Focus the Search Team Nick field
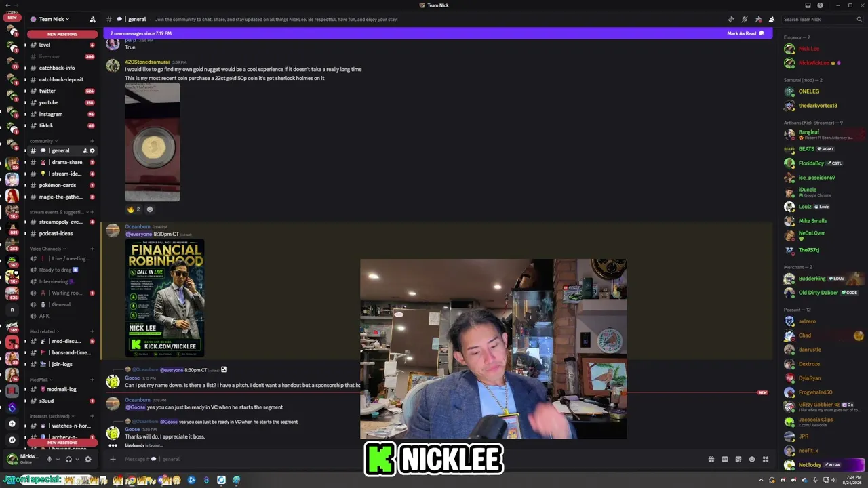868x488 pixels. tap(822, 19)
